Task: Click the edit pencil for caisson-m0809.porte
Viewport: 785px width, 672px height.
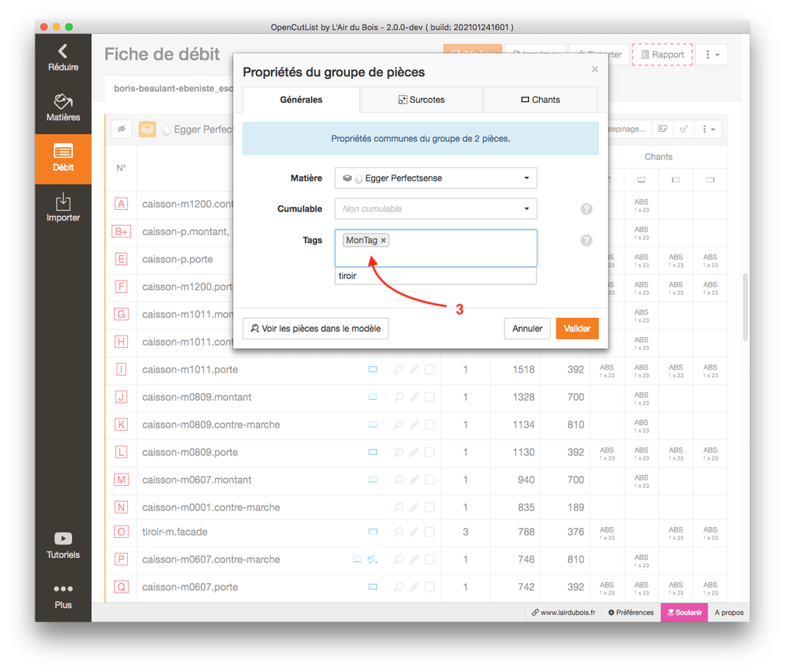Action: [x=414, y=452]
